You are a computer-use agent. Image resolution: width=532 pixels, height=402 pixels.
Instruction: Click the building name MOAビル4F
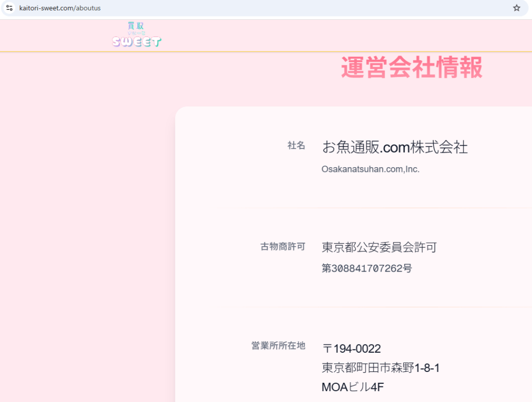353,387
